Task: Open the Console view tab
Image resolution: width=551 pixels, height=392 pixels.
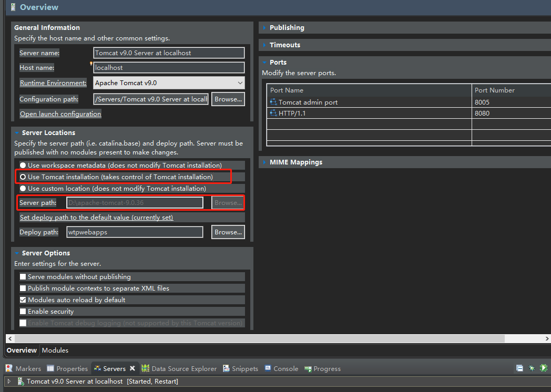Action: 281,368
